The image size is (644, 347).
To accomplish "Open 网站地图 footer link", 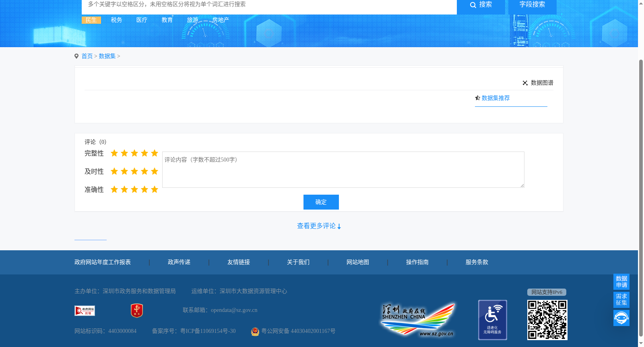I will click(x=358, y=262).
